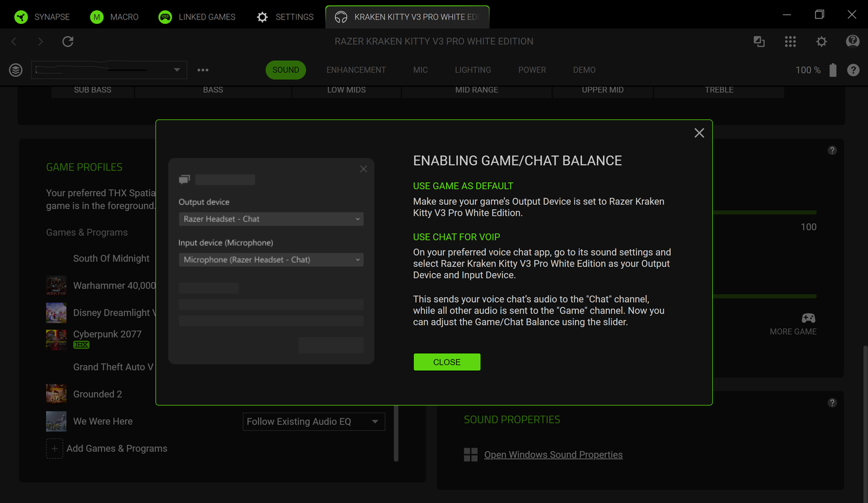Click the We Were Here thumbnail
Image resolution: width=868 pixels, height=503 pixels.
(x=56, y=421)
